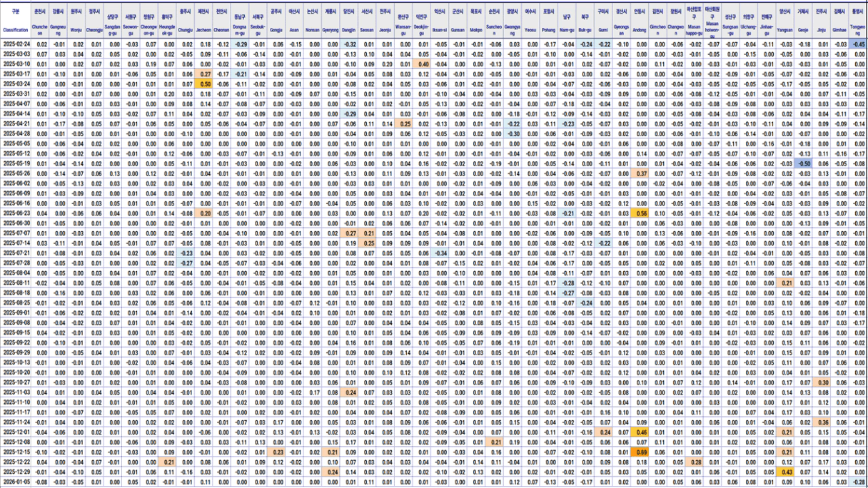Click the Classification header cell
868x488 pixels.
[x=16, y=21]
